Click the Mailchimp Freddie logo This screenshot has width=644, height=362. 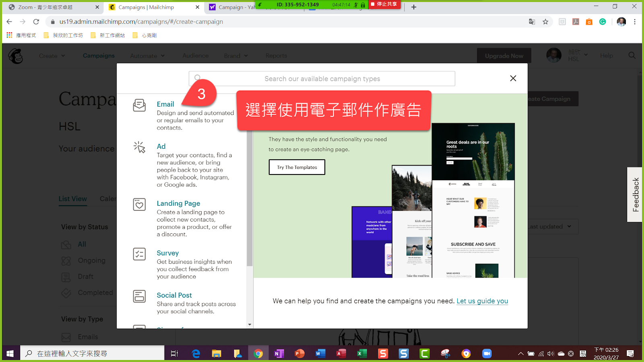coord(16,56)
